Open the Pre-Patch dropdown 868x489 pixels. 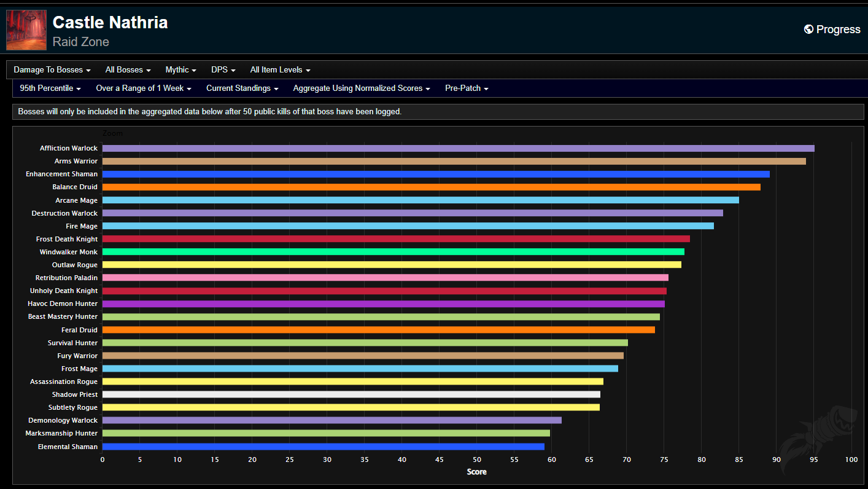click(467, 88)
